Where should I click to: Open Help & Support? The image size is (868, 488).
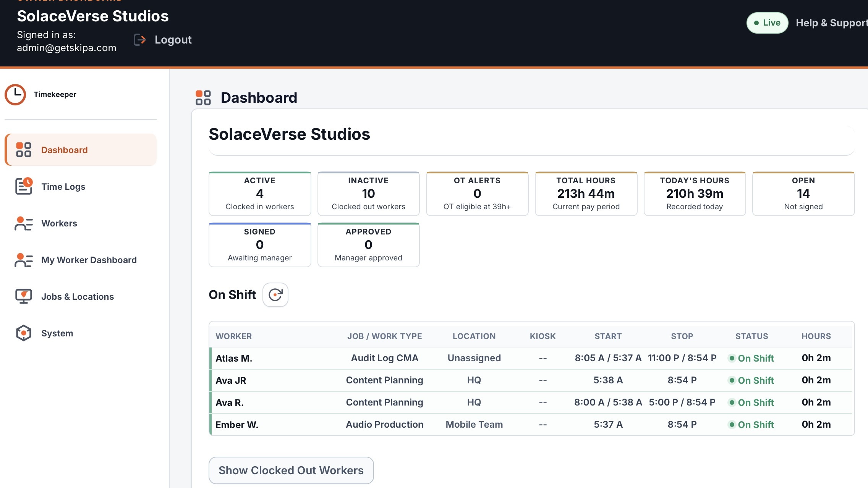click(832, 23)
